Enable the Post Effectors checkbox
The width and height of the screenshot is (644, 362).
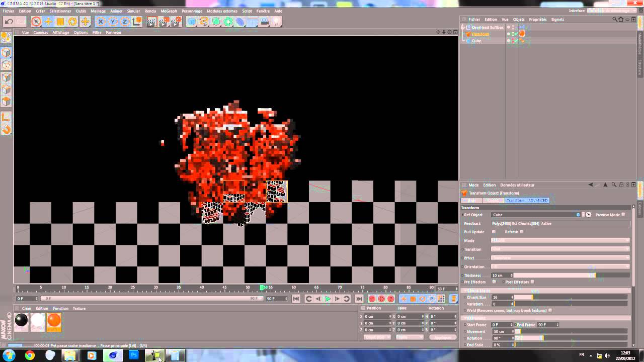tap(532, 282)
